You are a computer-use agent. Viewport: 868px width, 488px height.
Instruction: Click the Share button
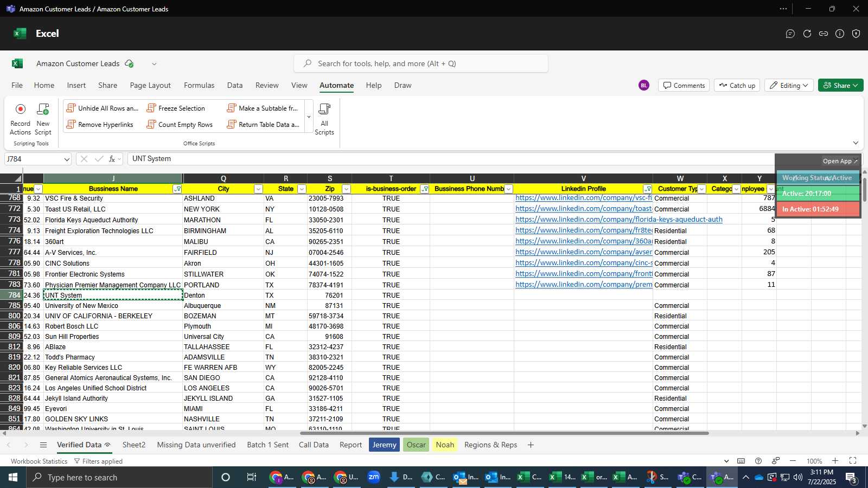click(x=841, y=86)
